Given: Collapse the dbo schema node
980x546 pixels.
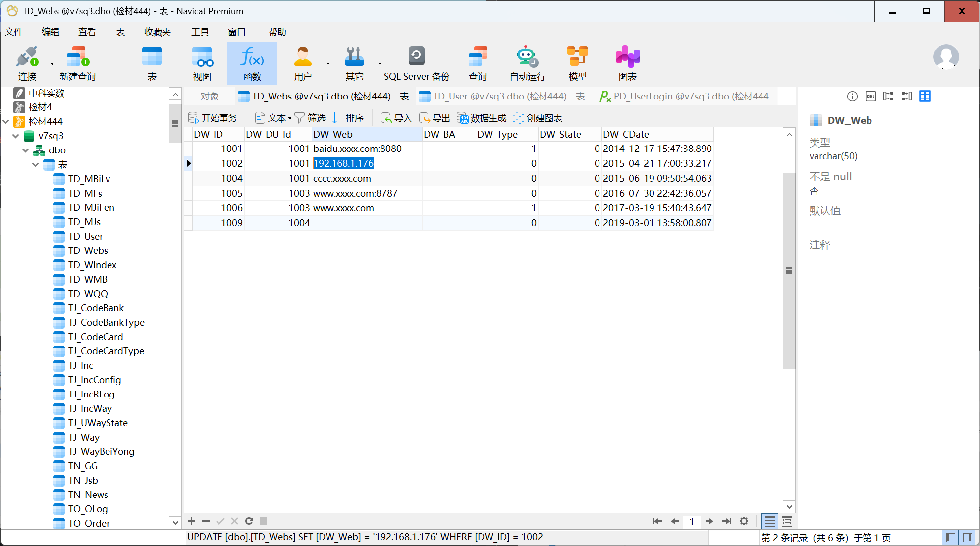Looking at the screenshot, I should pos(26,150).
